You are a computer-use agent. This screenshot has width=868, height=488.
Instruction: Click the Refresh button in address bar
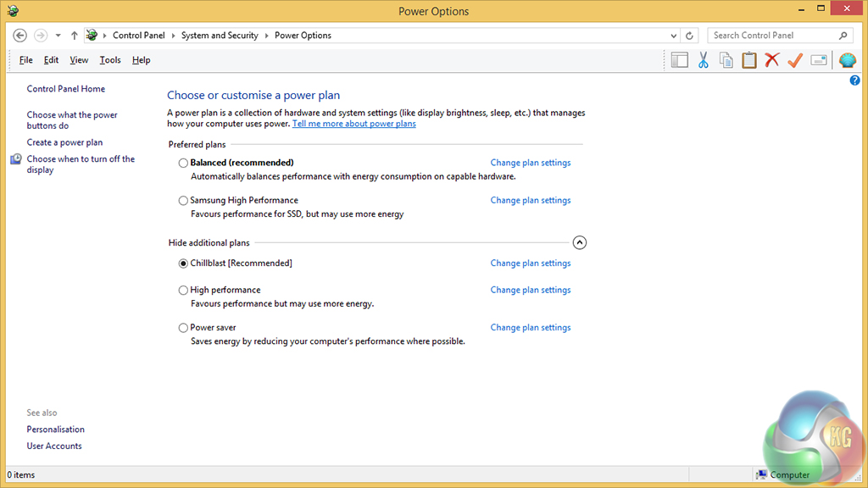689,36
